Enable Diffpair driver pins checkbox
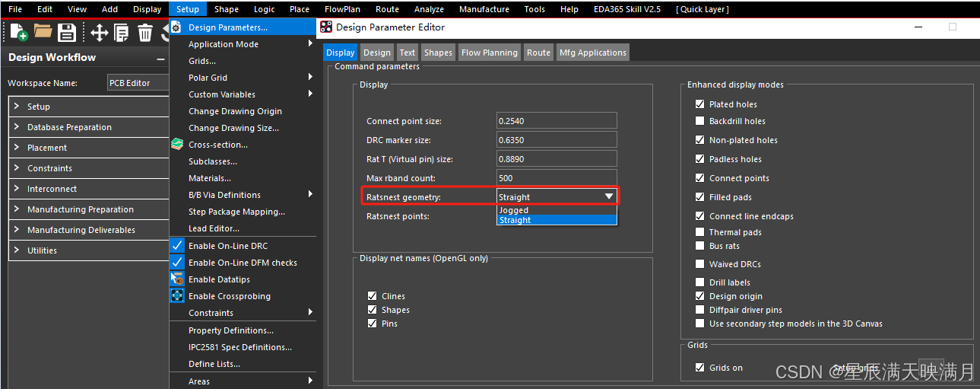 click(x=700, y=310)
